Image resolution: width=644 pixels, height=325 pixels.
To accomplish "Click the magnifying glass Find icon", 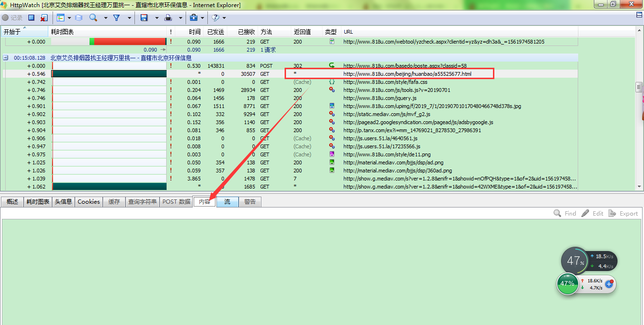I will click(93, 18).
